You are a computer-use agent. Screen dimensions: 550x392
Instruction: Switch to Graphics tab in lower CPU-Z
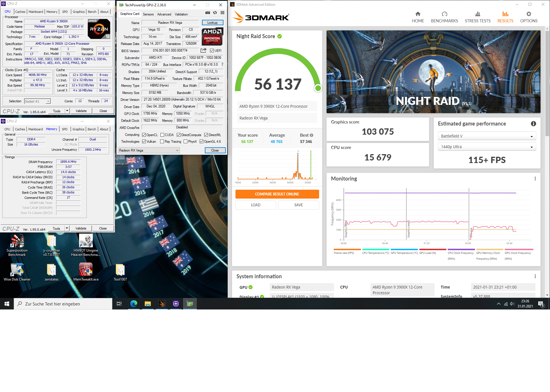[78, 129]
